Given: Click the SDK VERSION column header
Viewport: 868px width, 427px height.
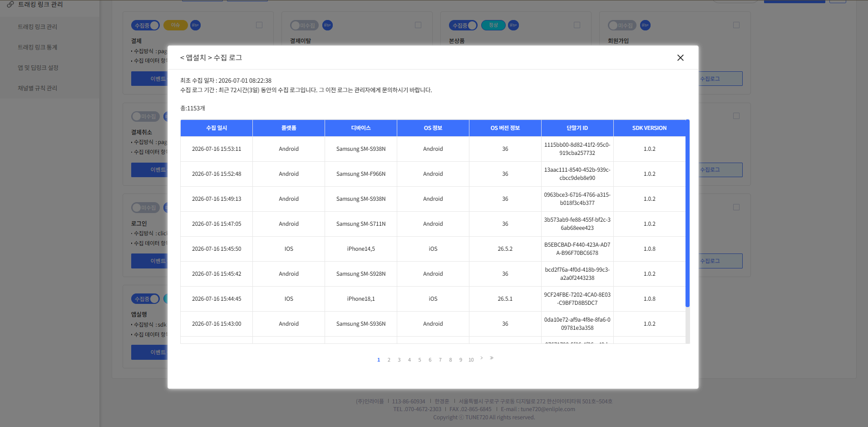Looking at the screenshot, I should click(x=650, y=128).
